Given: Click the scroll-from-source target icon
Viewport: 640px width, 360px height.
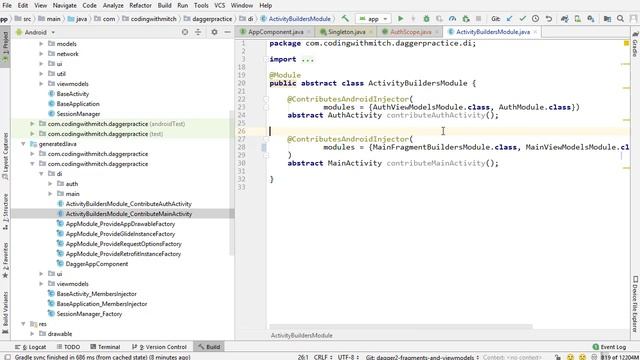Looking at the screenshot, I should click(185, 32).
